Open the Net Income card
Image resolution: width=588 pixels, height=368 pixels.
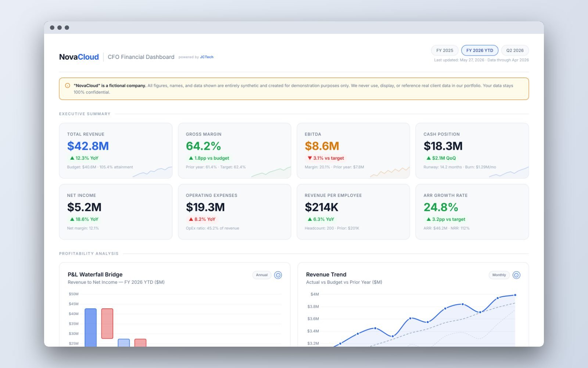(x=116, y=212)
